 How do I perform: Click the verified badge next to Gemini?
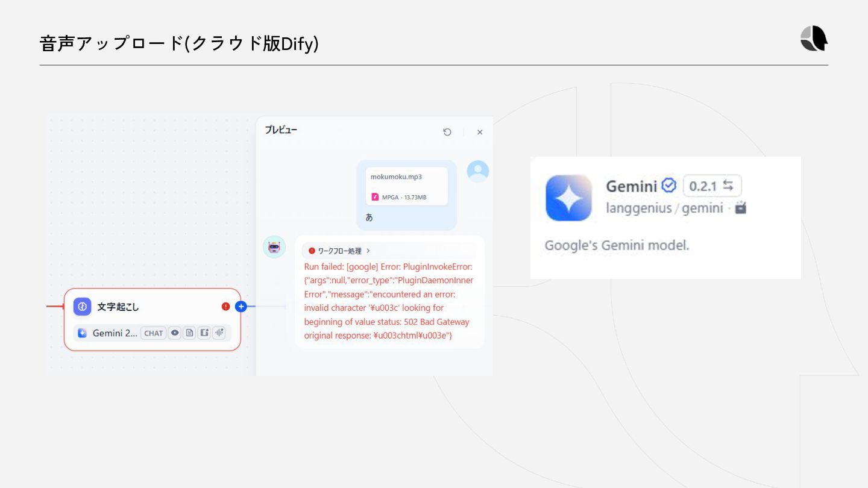pyautogui.click(x=669, y=186)
